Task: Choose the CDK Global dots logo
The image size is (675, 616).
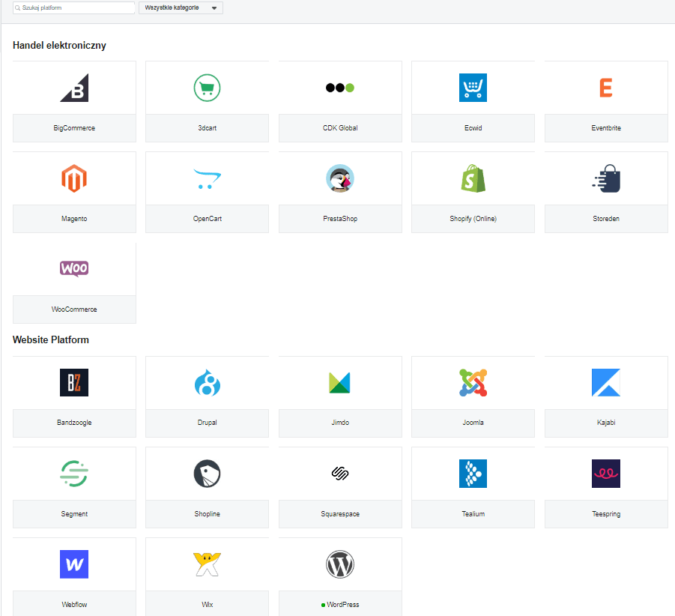Action: tap(340, 88)
